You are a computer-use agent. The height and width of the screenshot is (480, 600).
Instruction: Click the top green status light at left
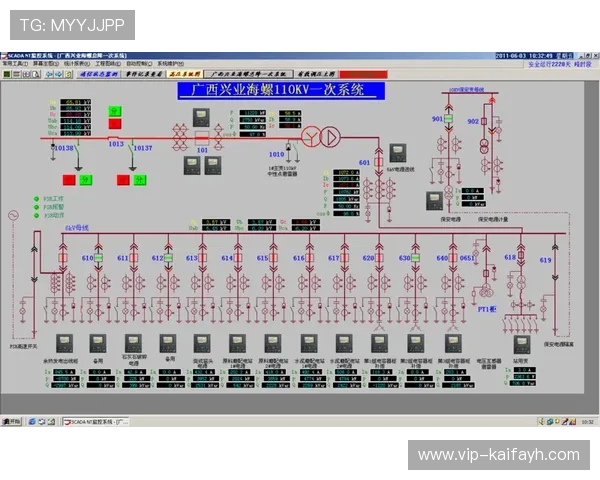tap(37, 198)
